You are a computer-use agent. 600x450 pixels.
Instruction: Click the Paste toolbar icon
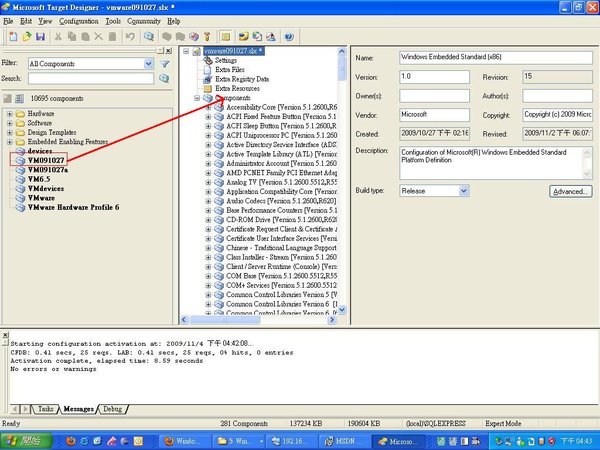[x=85, y=36]
